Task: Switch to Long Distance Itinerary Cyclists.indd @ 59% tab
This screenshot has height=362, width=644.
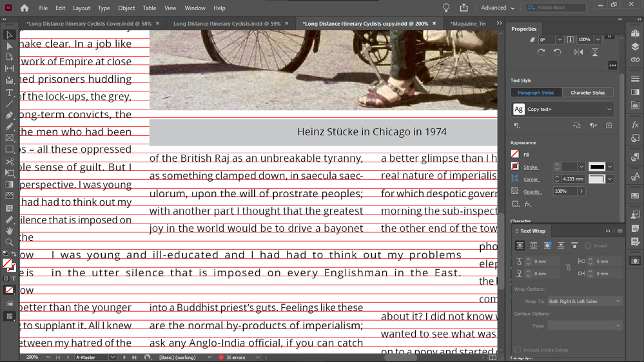Action: [227, 24]
